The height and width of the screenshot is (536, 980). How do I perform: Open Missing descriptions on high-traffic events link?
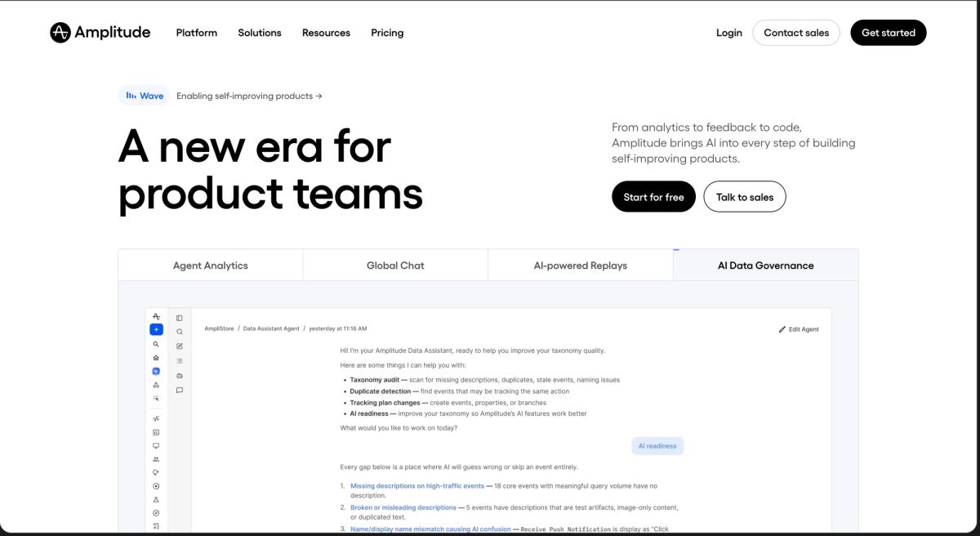[x=417, y=486]
